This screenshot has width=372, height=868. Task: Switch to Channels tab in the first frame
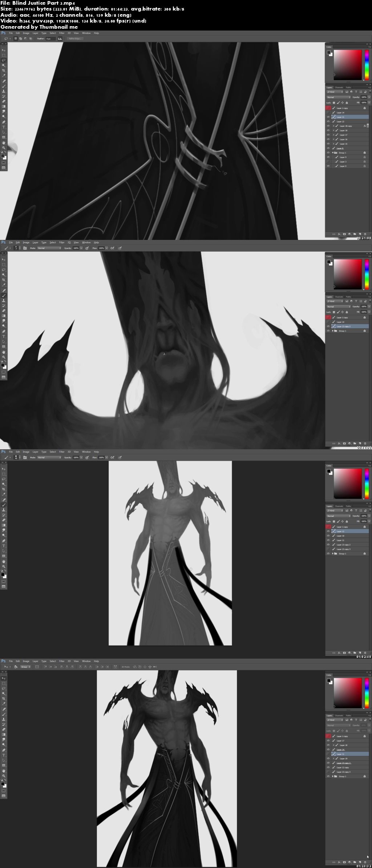tap(339, 88)
